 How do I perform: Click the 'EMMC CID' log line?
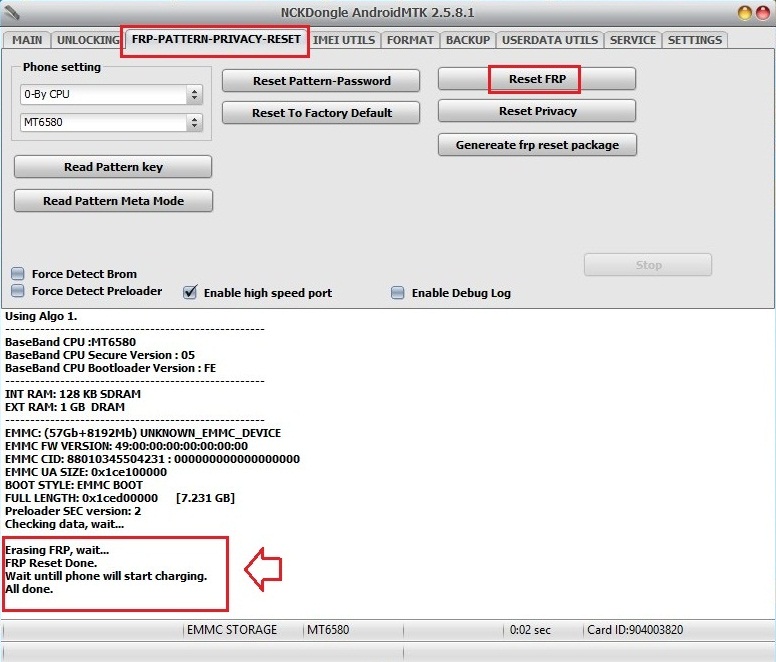pyautogui.click(x=152, y=459)
